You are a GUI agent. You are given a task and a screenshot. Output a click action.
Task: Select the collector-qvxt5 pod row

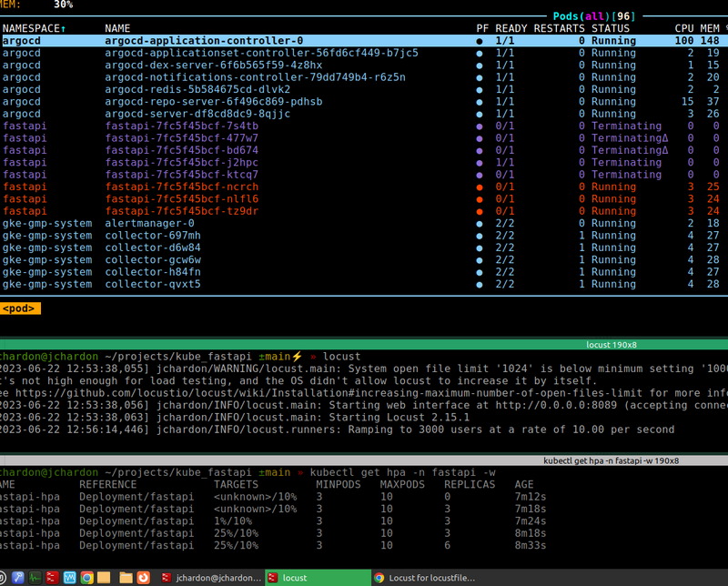pos(364,284)
